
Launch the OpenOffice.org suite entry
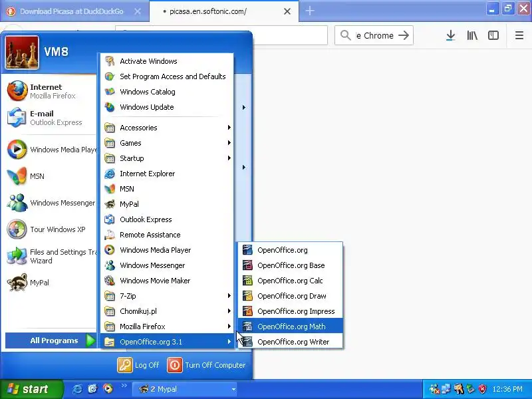pyautogui.click(x=291, y=250)
